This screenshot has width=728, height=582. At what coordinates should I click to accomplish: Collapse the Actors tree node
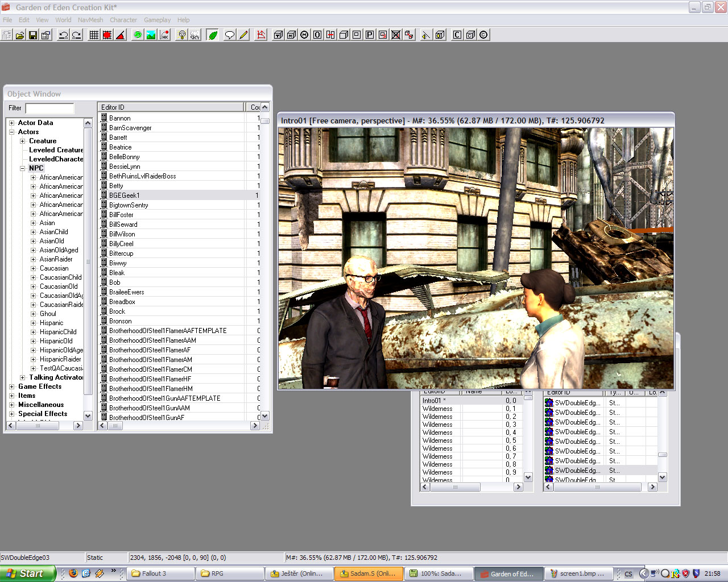[x=12, y=132]
